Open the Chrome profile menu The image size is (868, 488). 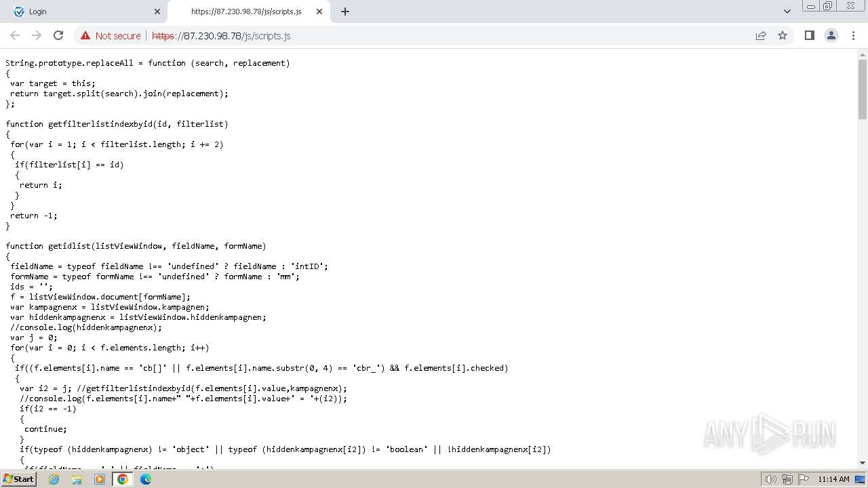831,35
